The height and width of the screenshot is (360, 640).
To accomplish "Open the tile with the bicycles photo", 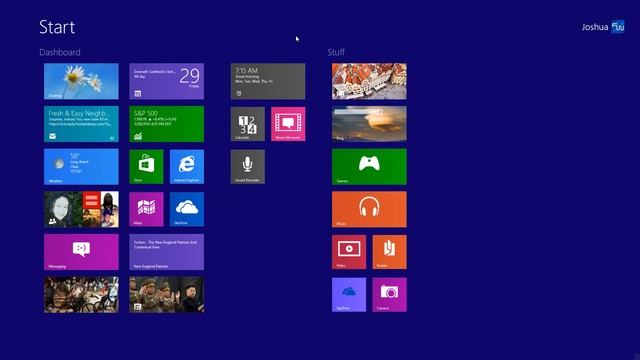I will pyautogui.click(x=81, y=295).
